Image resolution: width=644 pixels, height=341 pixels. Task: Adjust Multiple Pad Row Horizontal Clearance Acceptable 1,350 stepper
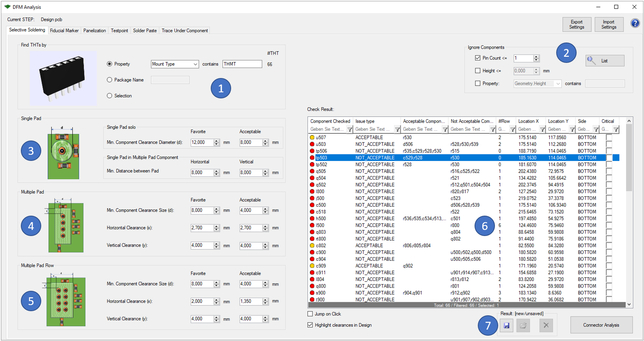(265, 301)
